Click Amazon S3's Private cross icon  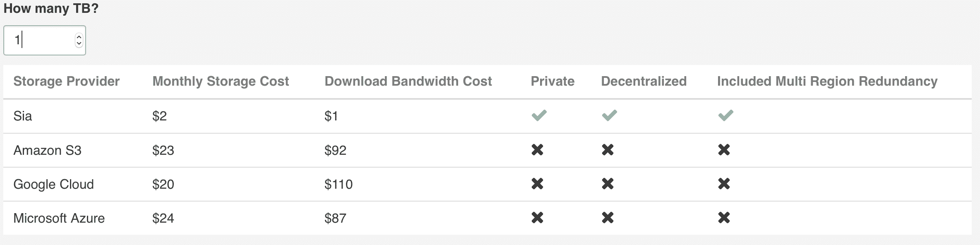pyautogui.click(x=537, y=150)
